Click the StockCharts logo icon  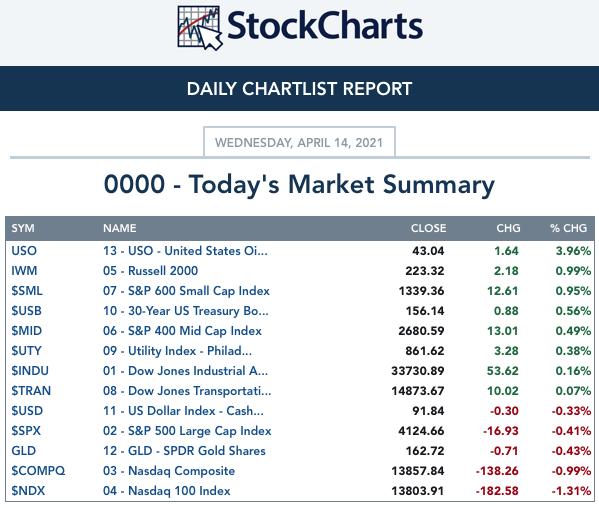point(199,28)
